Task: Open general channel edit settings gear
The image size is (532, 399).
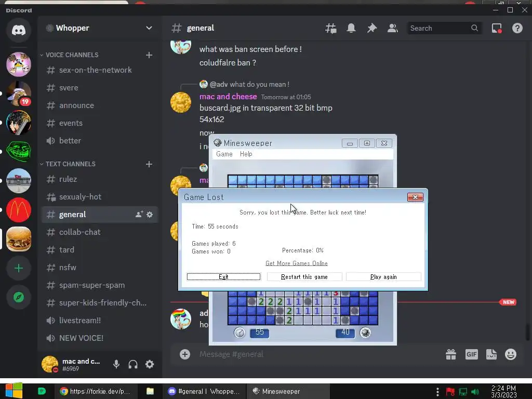Action: click(x=150, y=215)
